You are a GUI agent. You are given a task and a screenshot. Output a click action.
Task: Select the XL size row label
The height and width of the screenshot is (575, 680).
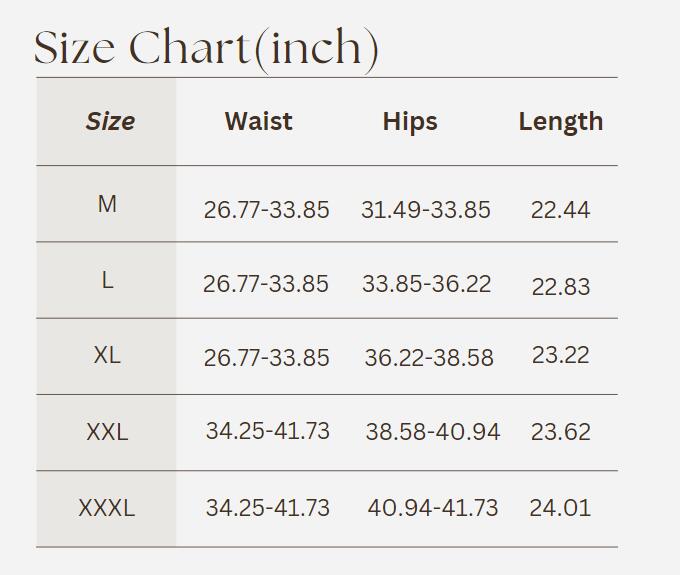(x=107, y=355)
